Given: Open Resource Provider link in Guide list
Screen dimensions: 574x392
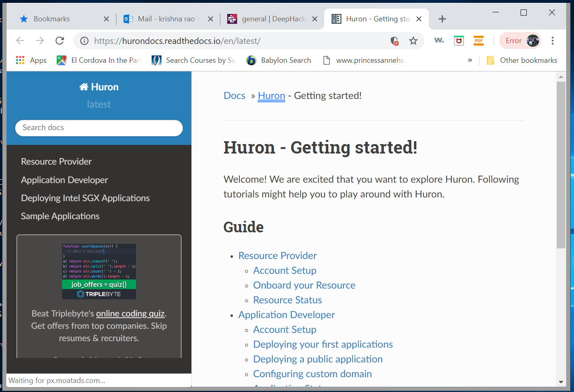Looking at the screenshot, I should point(277,256).
